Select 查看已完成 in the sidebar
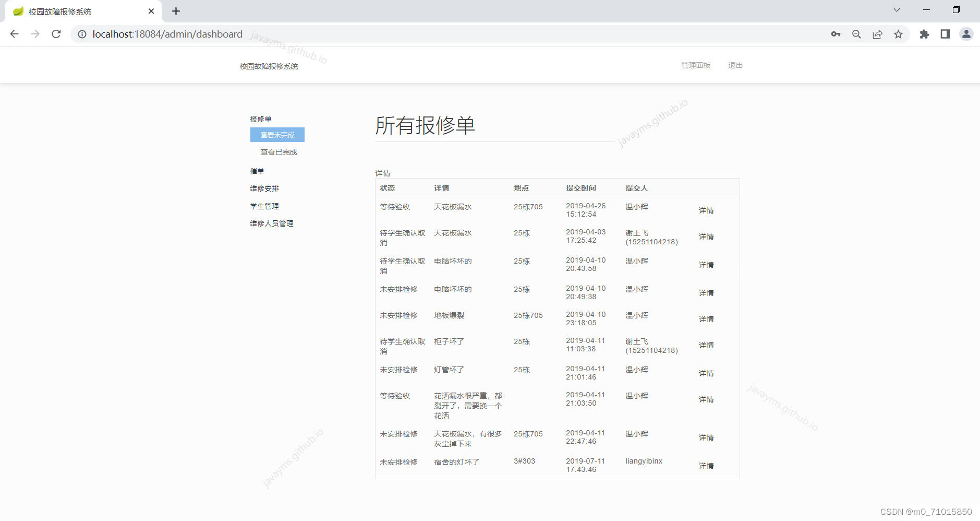980x521 pixels. tap(279, 152)
